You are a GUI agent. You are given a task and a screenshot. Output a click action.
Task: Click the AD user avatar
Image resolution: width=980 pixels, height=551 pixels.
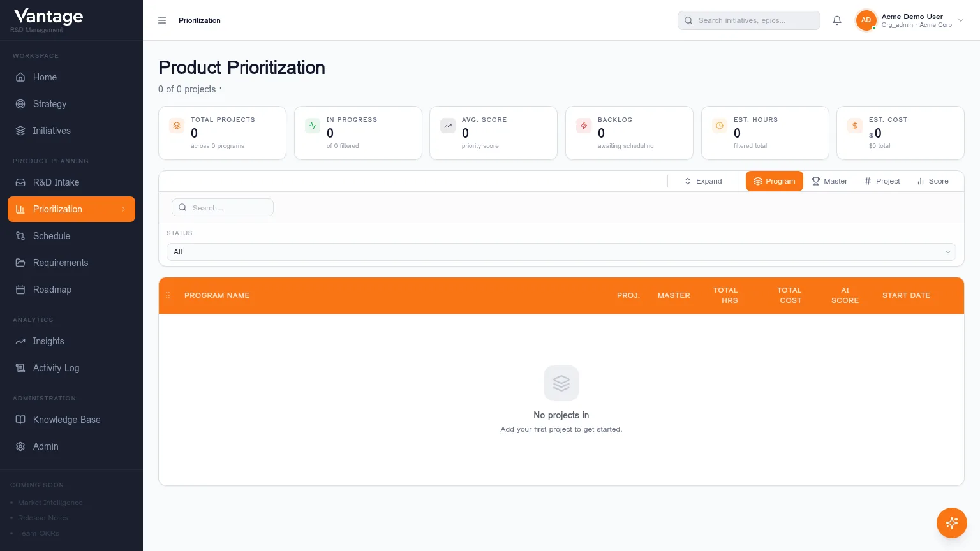(866, 20)
